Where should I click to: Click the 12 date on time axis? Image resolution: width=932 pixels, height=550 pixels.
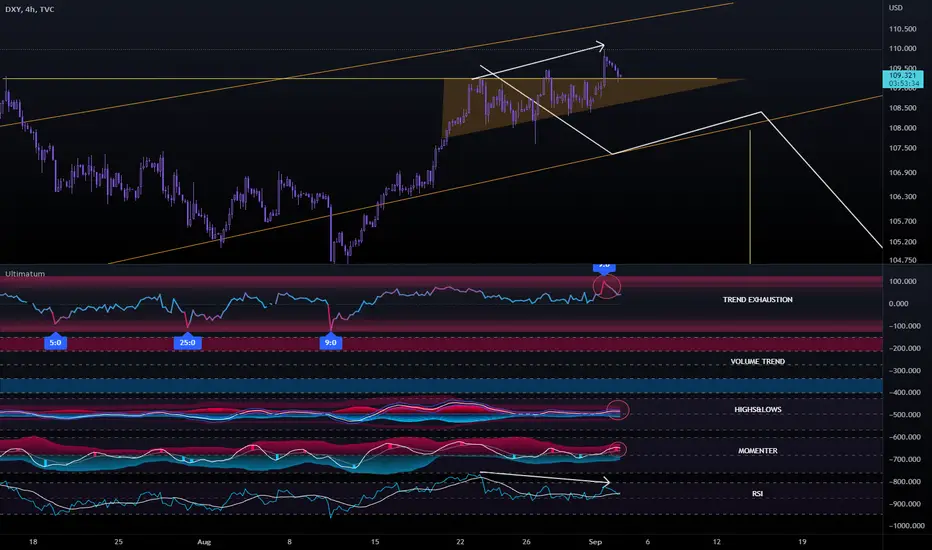[x=717, y=542]
